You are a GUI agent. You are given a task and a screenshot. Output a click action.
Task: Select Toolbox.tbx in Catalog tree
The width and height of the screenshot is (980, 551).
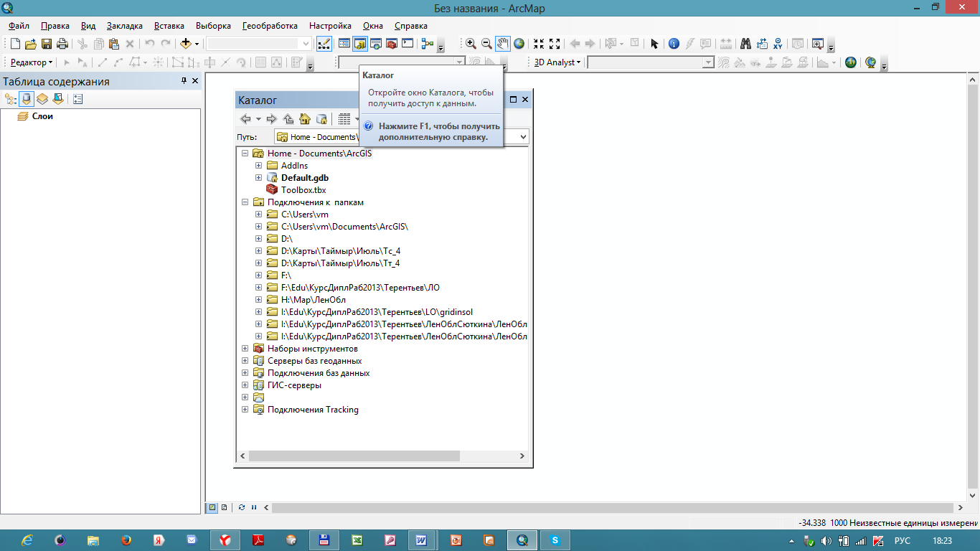(x=303, y=190)
